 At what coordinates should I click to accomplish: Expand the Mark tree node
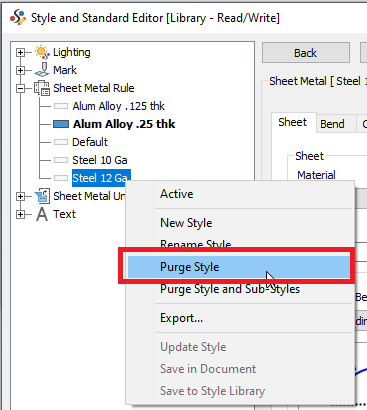[21, 70]
